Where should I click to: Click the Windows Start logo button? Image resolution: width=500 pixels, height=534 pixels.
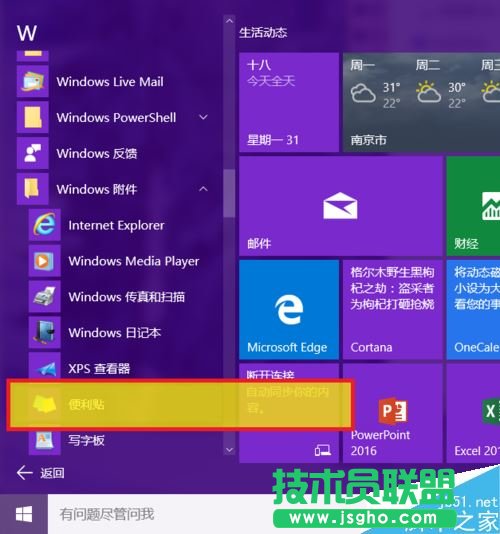coord(24,514)
